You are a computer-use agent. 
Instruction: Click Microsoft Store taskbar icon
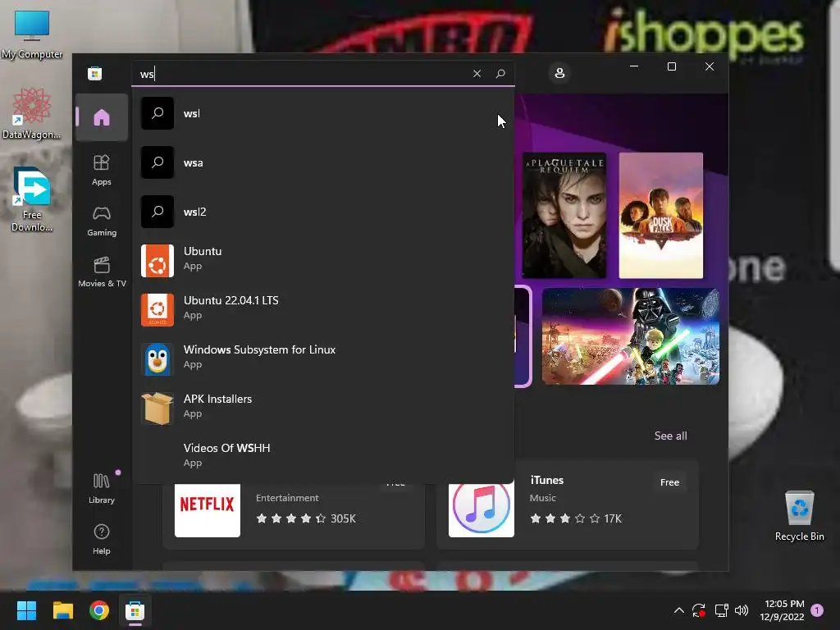pyautogui.click(x=135, y=610)
